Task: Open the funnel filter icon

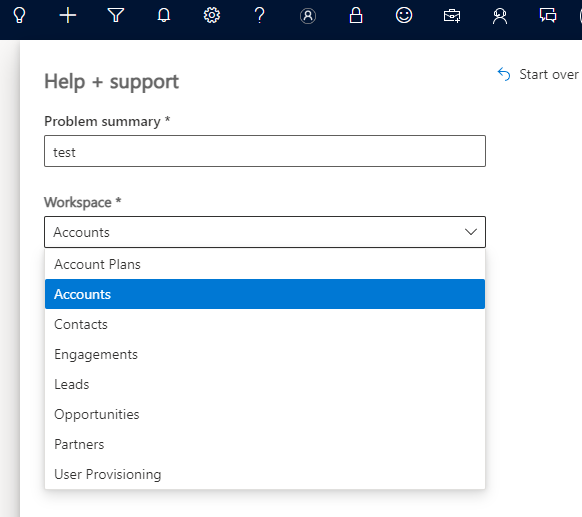Action: tap(115, 16)
